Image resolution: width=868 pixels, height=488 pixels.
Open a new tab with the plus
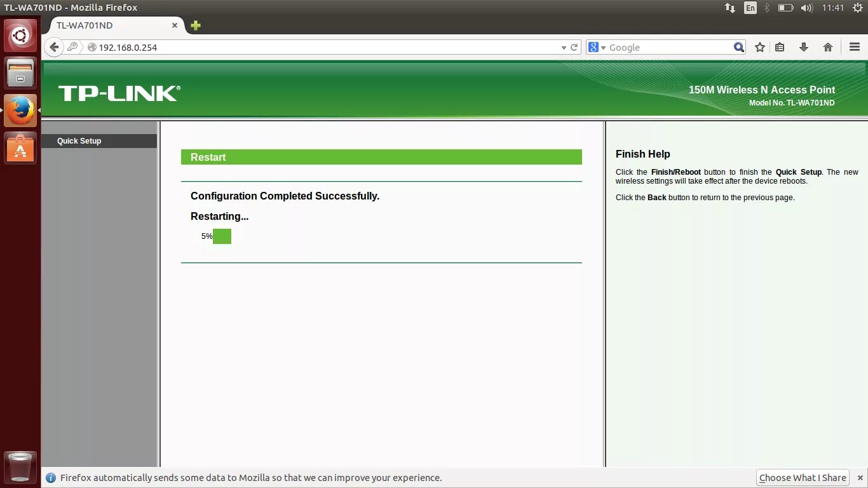(x=196, y=25)
